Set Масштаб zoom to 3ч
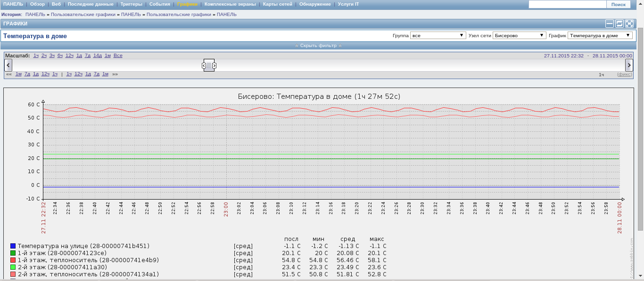The image size is (644, 281). point(52,56)
